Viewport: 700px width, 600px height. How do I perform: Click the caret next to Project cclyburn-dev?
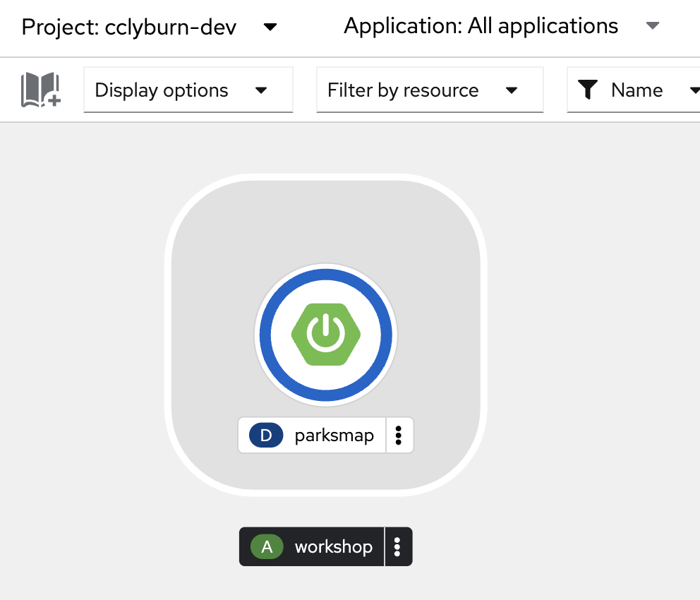[x=270, y=28]
